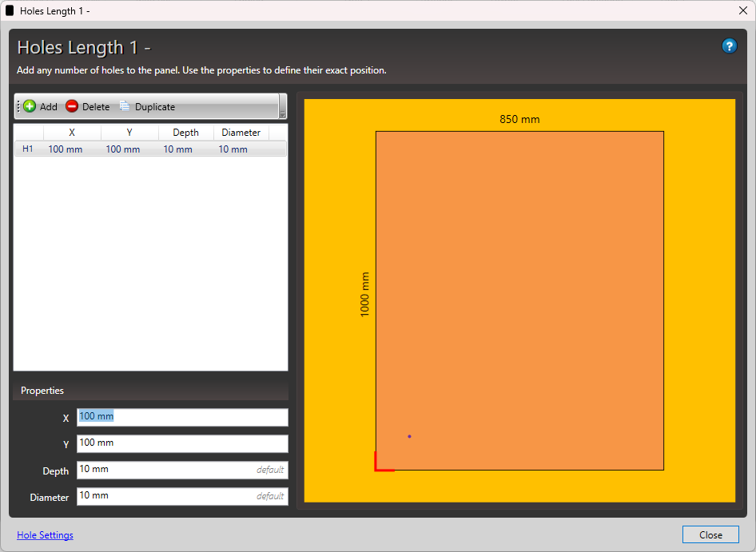Image resolution: width=756 pixels, height=552 pixels.
Task: Sort by the Y column header
Action: (129, 133)
